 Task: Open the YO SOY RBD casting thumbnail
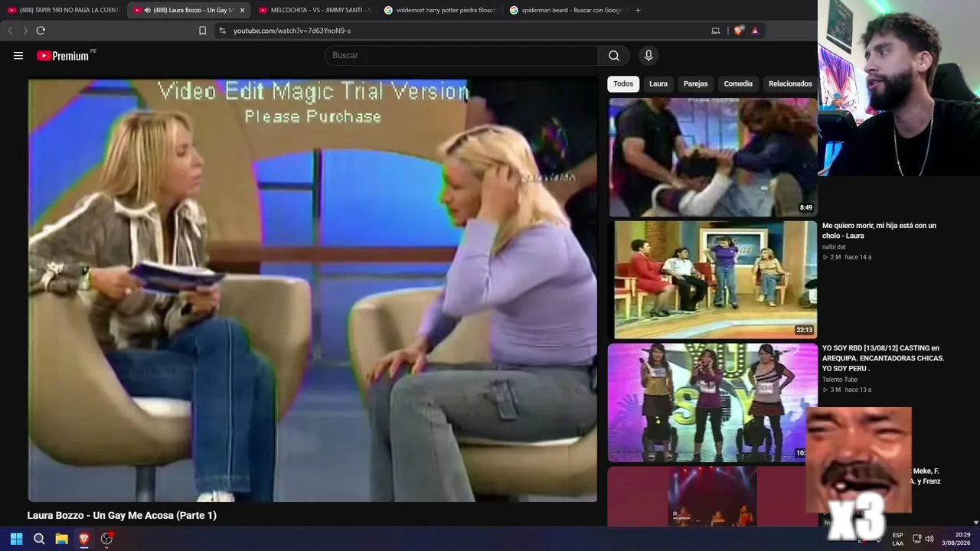pos(713,403)
